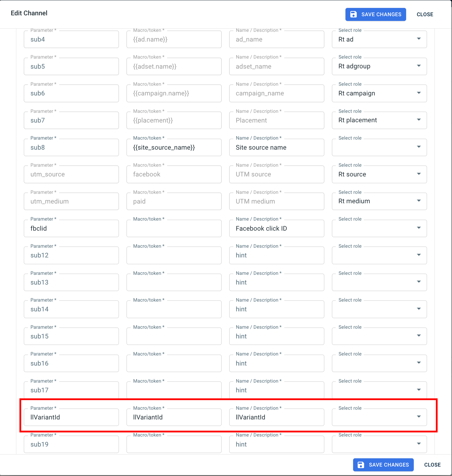Viewport: 452px width, 476px height.
Task: Click the campaign_name description field
Action: (277, 93)
